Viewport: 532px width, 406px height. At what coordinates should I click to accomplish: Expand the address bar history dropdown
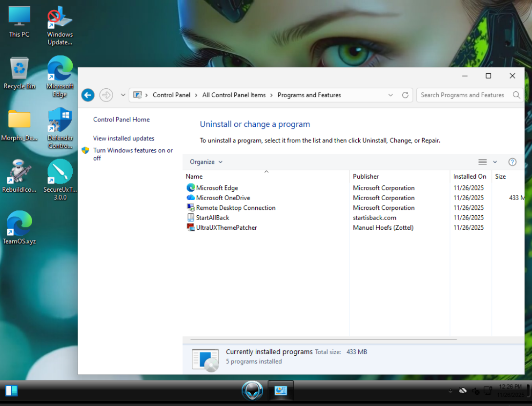pos(390,95)
